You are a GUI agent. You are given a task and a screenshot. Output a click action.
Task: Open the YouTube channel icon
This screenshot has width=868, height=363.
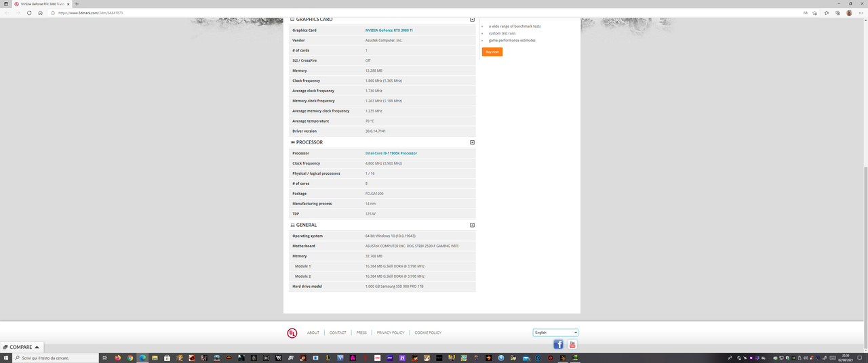(572, 345)
